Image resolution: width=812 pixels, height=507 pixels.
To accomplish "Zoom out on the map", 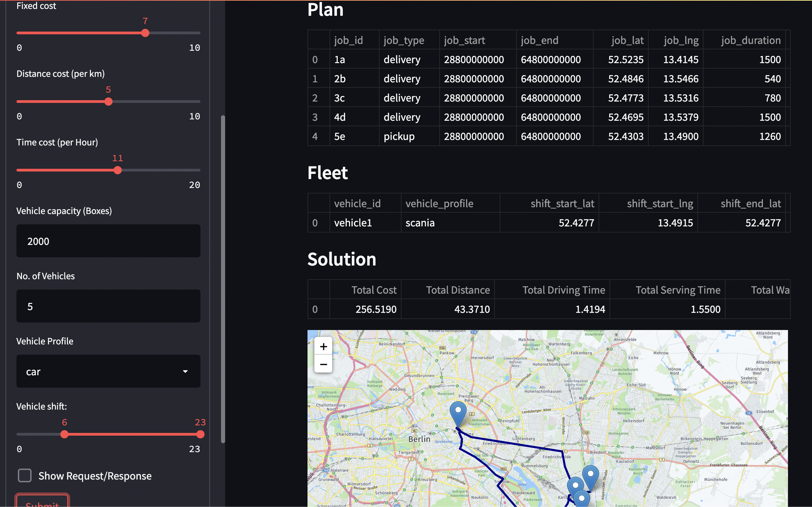I will (323, 364).
